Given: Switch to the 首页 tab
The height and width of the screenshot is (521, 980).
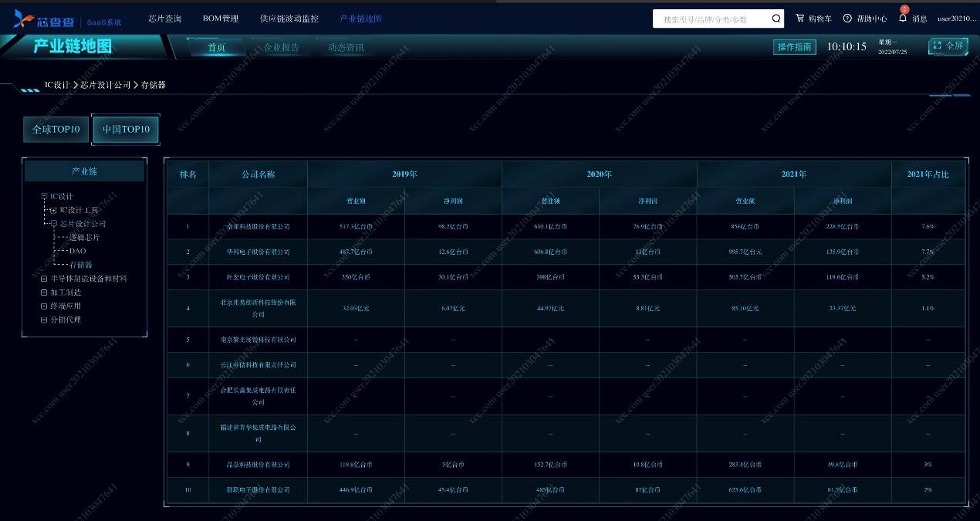Looking at the screenshot, I should pyautogui.click(x=217, y=48).
